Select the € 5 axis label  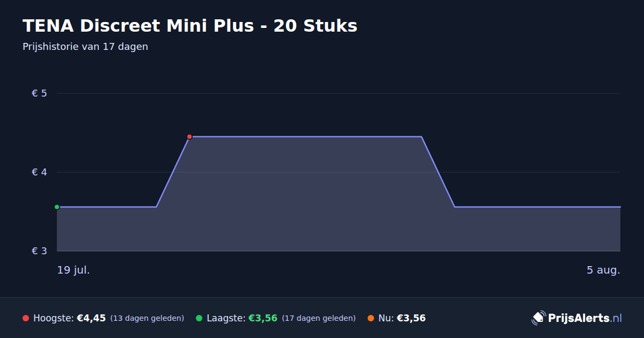click(40, 93)
